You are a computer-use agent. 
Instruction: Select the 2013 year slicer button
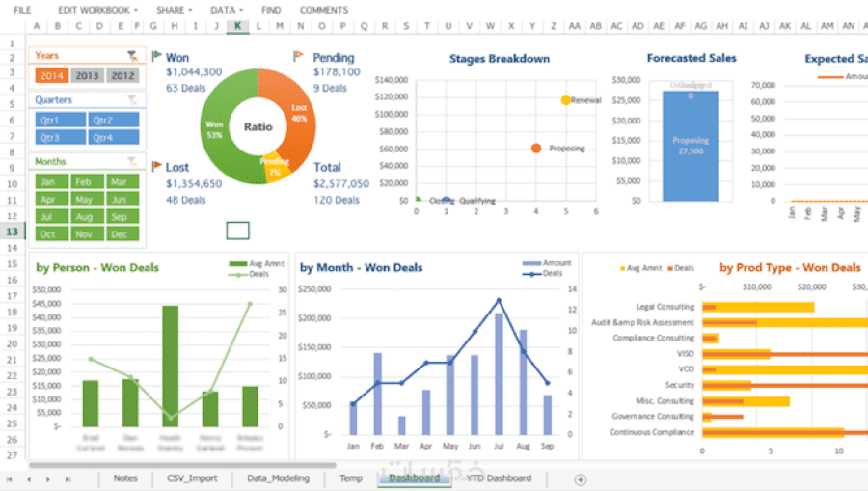point(87,75)
